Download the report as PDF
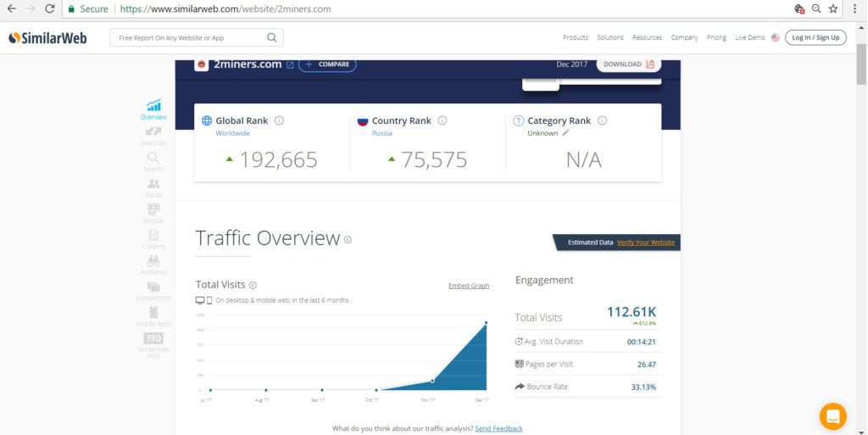868x435 pixels. click(x=628, y=64)
